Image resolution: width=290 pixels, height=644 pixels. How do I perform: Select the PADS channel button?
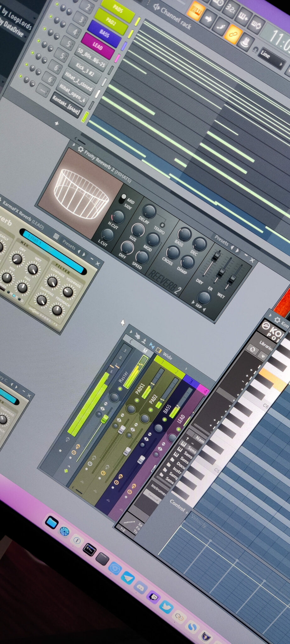point(118,9)
